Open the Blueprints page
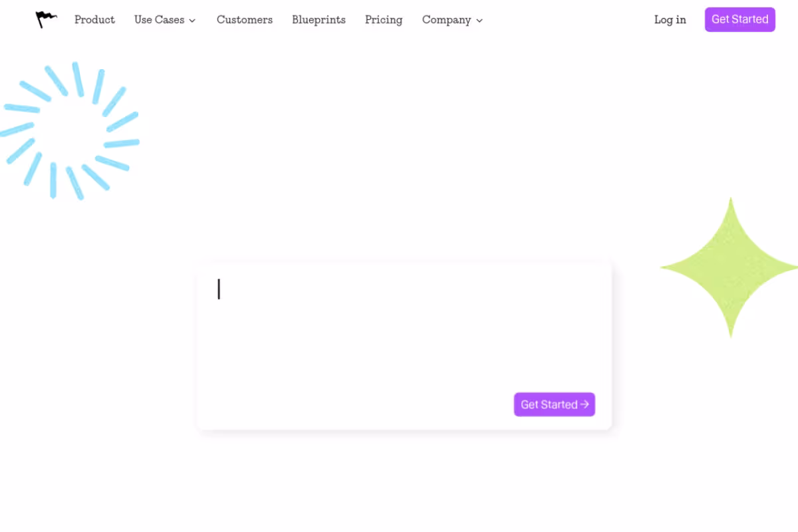Image resolution: width=798 pixels, height=532 pixels. [x=319, y=20]
